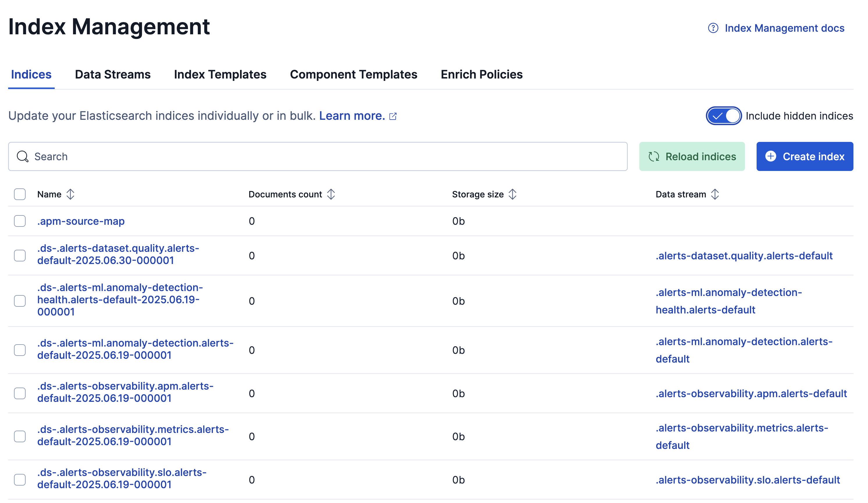Go to the Enrich Policies tab

tap(481, 74)
